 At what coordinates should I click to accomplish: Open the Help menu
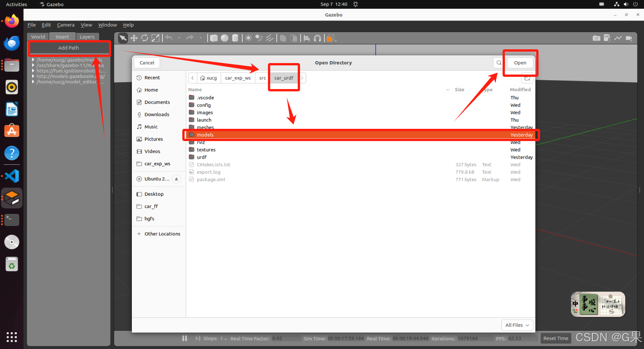pos(128,25)
